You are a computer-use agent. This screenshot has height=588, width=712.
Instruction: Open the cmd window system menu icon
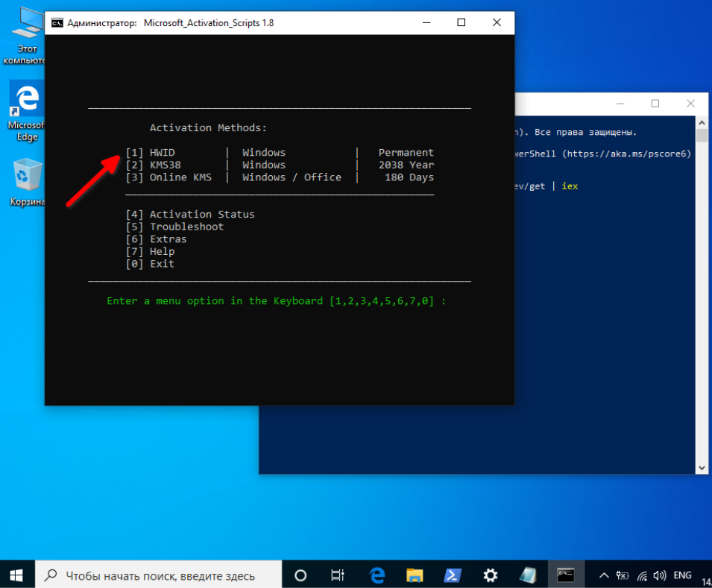[x=57, y=23]
